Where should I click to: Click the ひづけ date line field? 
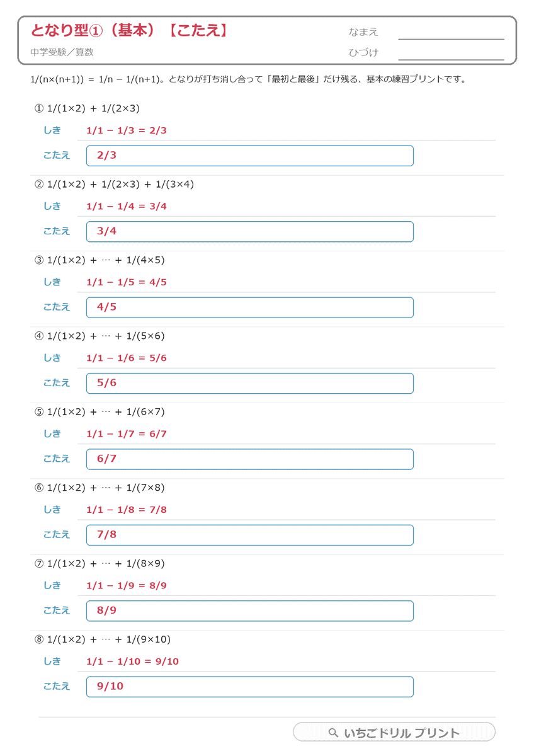[452, 53]
